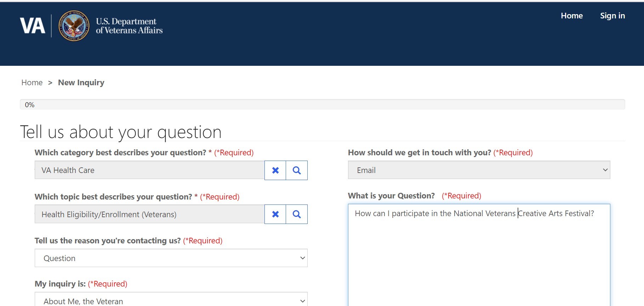The width and height of the screenshot is (644, 306).
Task: Click the 0% progress bar
Action: [x=322, y=105]
